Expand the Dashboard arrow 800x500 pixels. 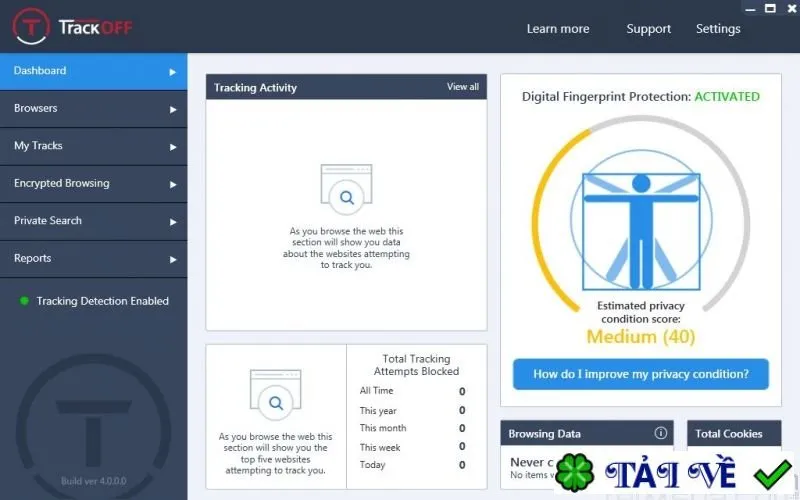(173, 72)
